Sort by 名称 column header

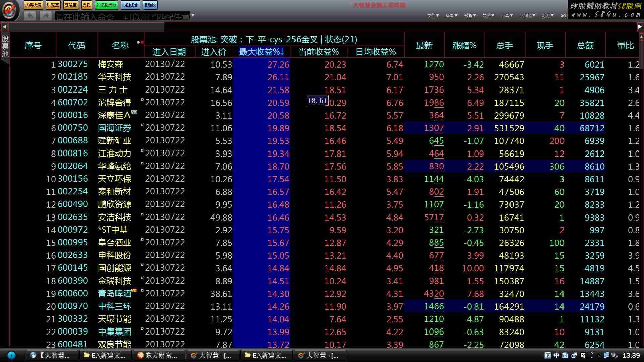click(120, 45)
